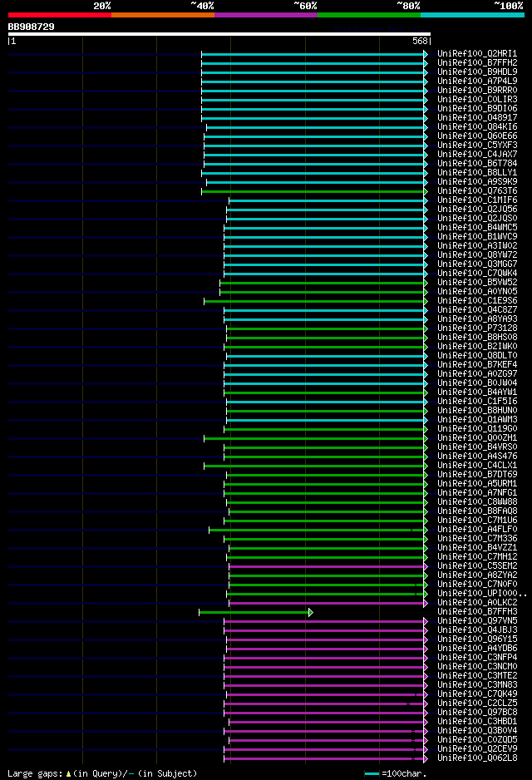The image size is (532, 780).
Task: Click the orange ~40% identity legend segment
Action: (163, 15)
